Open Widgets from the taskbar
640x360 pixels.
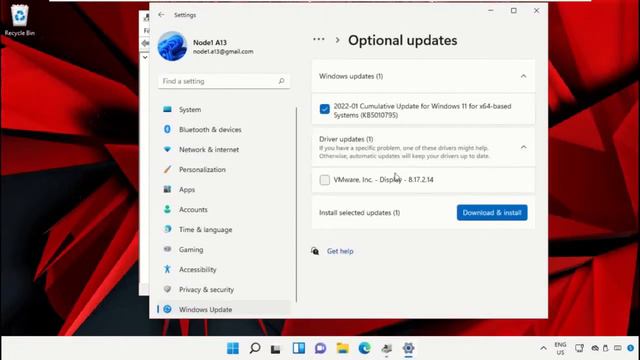(298, 348)
